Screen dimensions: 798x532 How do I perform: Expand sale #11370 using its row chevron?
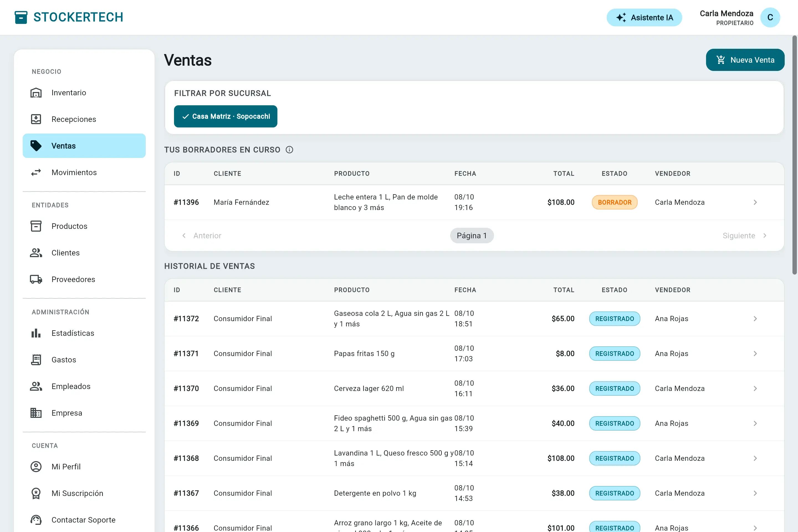pyautogui.click(x=755, y=388)
